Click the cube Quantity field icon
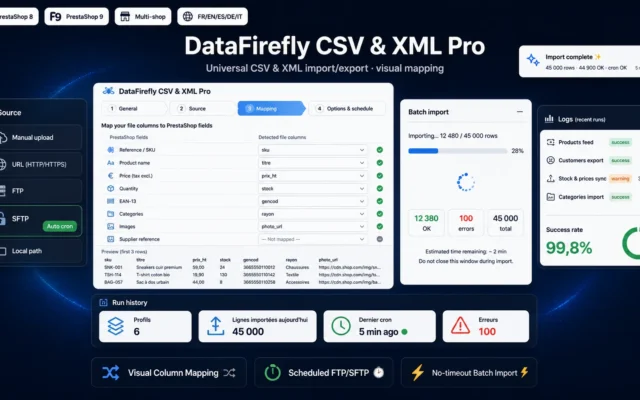This screenshot has width=640, height=400. [x=111, y=189]
